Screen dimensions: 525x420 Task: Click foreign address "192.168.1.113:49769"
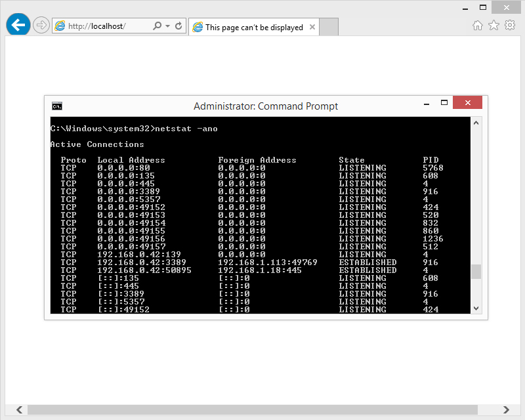(268, 262)
